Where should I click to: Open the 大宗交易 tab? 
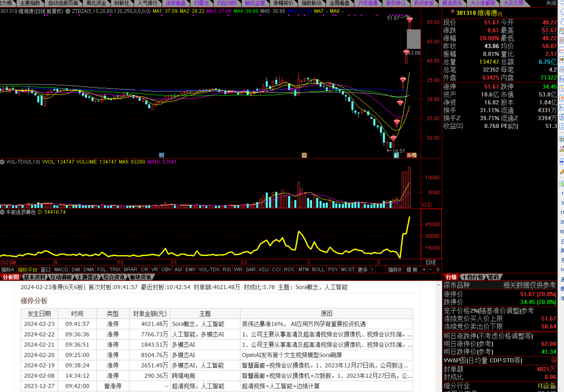(x=513, y=3)
